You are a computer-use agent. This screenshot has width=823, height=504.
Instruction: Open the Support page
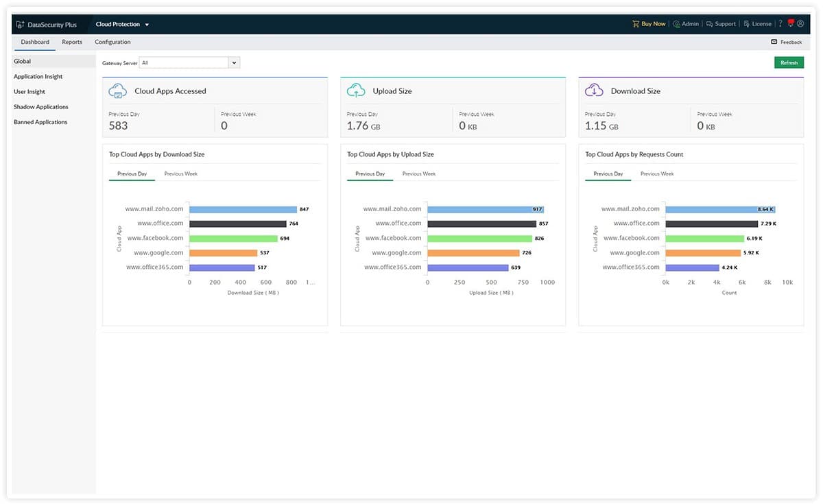[721, 24]
